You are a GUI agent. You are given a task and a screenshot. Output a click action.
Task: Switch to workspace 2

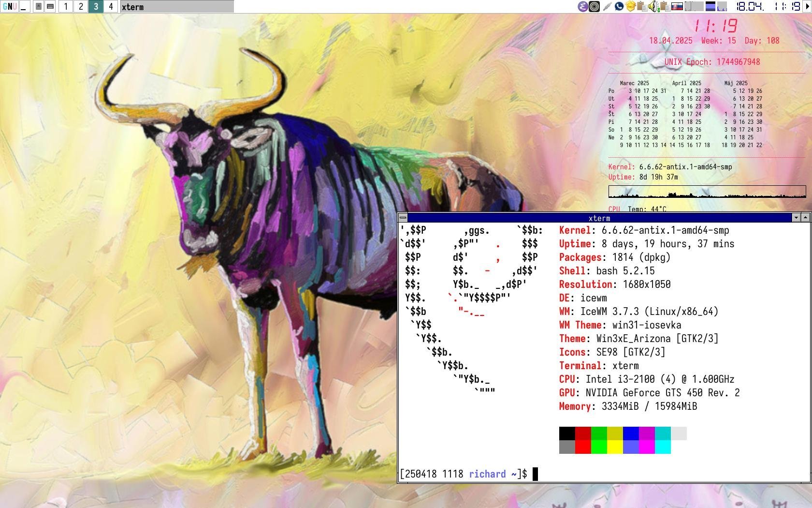(x=81, y=6)
